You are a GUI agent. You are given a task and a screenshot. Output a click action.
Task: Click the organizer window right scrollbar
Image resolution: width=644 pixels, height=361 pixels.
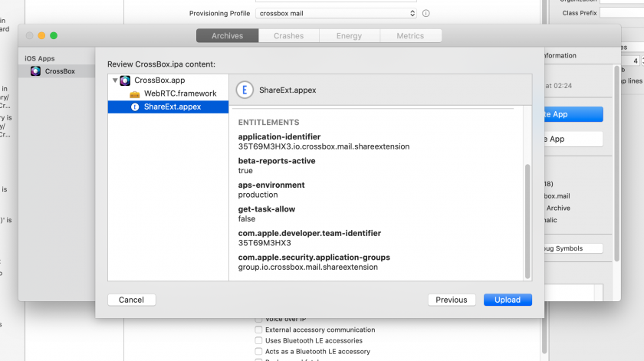tap(616, 163)
